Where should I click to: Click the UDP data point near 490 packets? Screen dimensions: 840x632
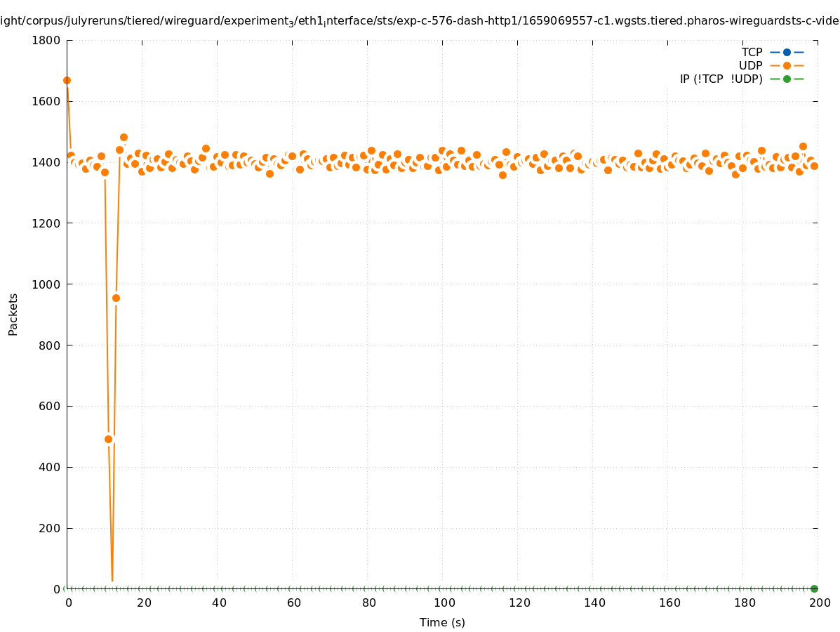[108, 439]
